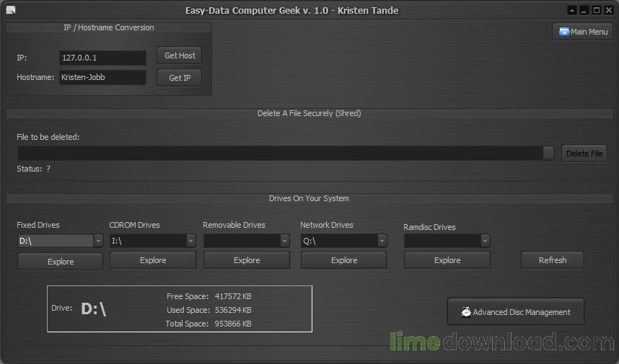Open Advanced Disc Management
619x364 pixels.
(516, 312)
